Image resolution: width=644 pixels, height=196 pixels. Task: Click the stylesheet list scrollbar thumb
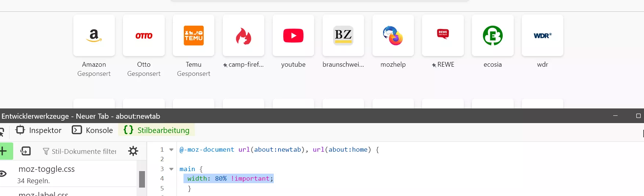[x=142, y=179]
